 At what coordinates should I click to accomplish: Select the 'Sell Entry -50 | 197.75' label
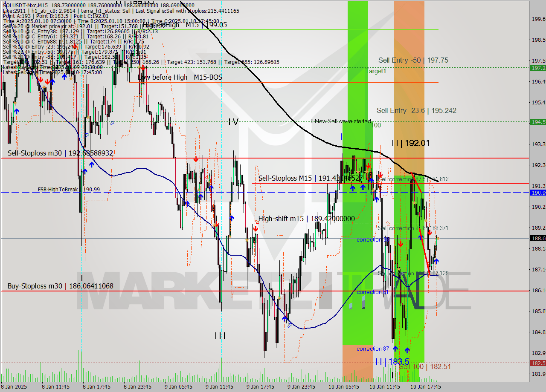(x=413, y=61)
